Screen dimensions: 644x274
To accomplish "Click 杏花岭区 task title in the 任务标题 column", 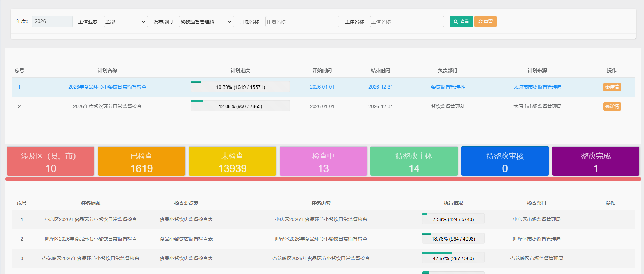I will (x=91, y=259).
